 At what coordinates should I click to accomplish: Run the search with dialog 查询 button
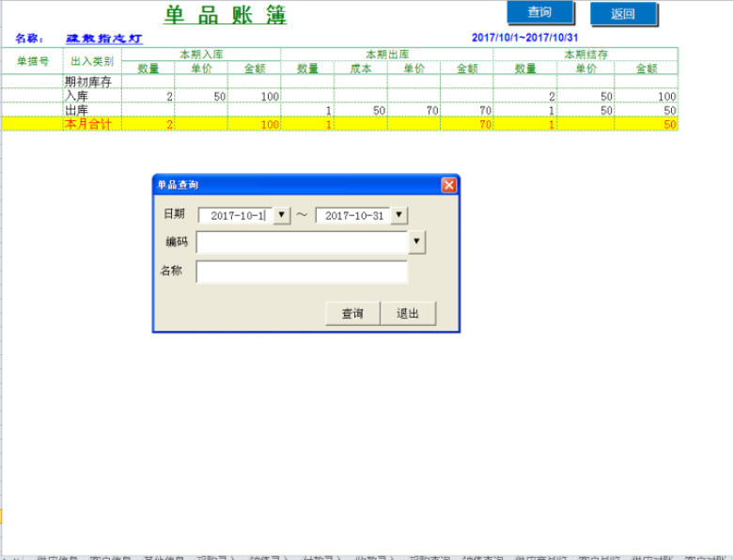(352, 313)
